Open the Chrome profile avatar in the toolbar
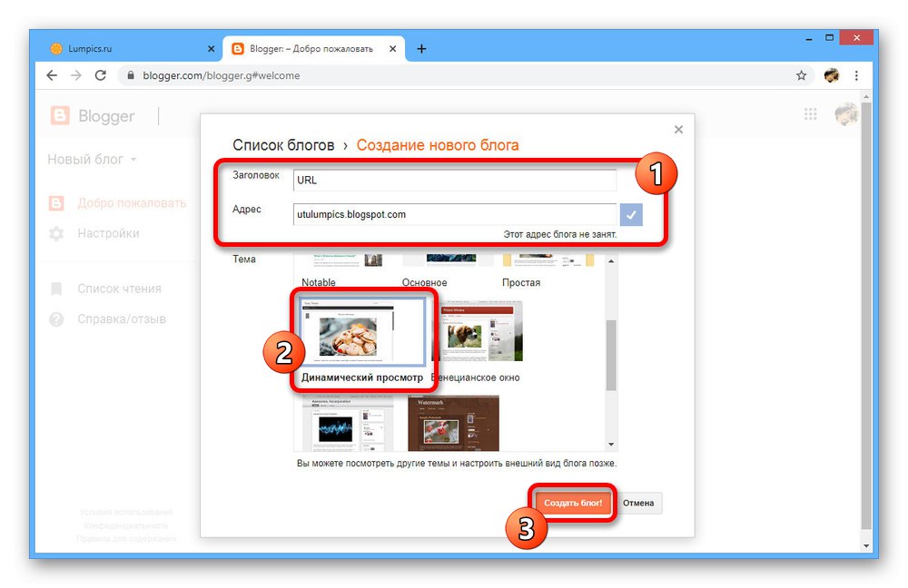908x588 pixels. pyautogui.click(x=832, y=75)
